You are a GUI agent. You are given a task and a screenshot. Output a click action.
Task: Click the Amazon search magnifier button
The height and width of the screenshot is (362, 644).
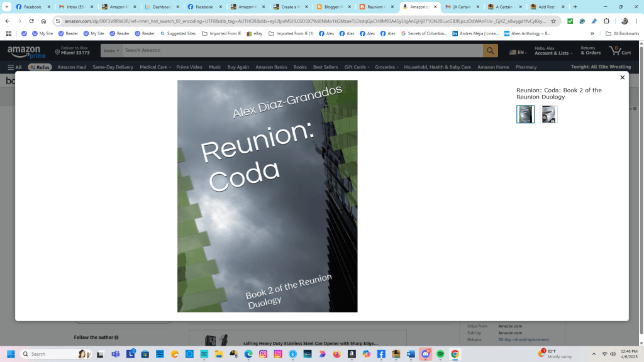490,51
